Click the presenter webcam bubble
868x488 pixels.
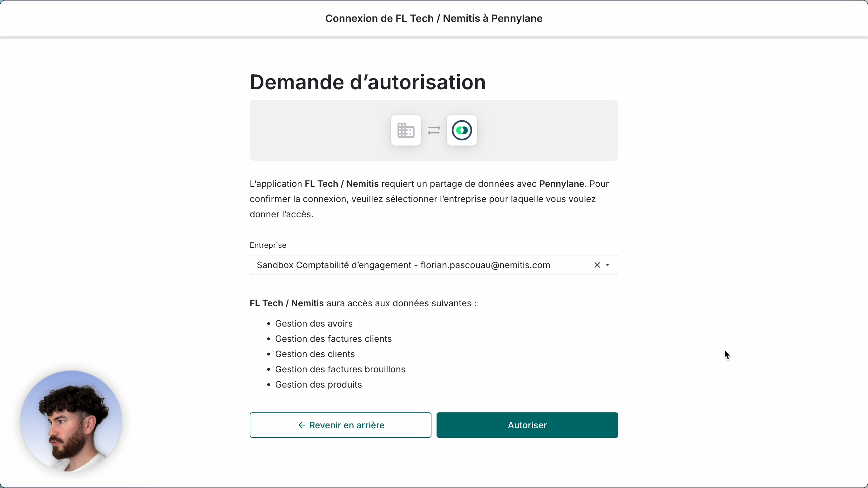[x=71, y=421]
